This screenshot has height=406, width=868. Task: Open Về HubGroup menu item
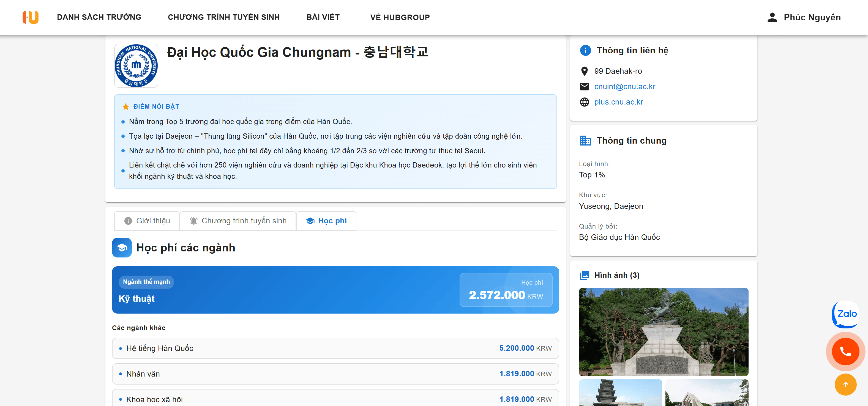[400, 17]
